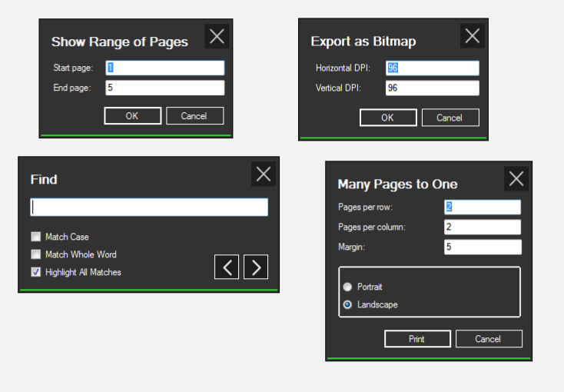Choose the Landscape radio button
The image size is (564, 392).
[x=348, y=304]
